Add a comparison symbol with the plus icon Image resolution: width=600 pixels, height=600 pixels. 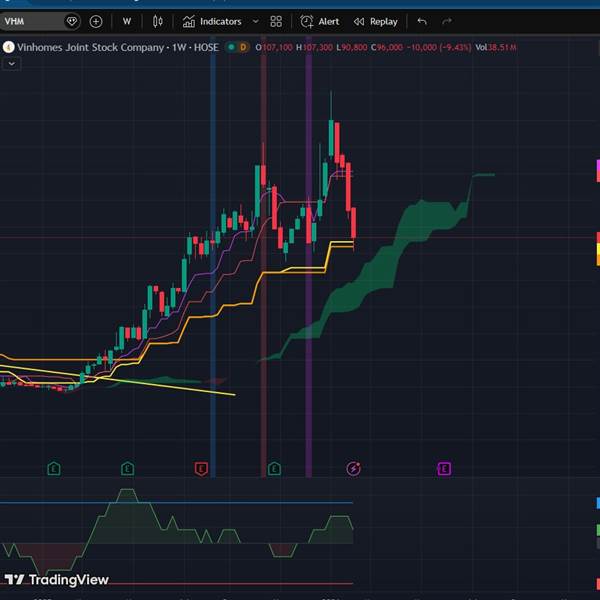[x=96, y=21]
